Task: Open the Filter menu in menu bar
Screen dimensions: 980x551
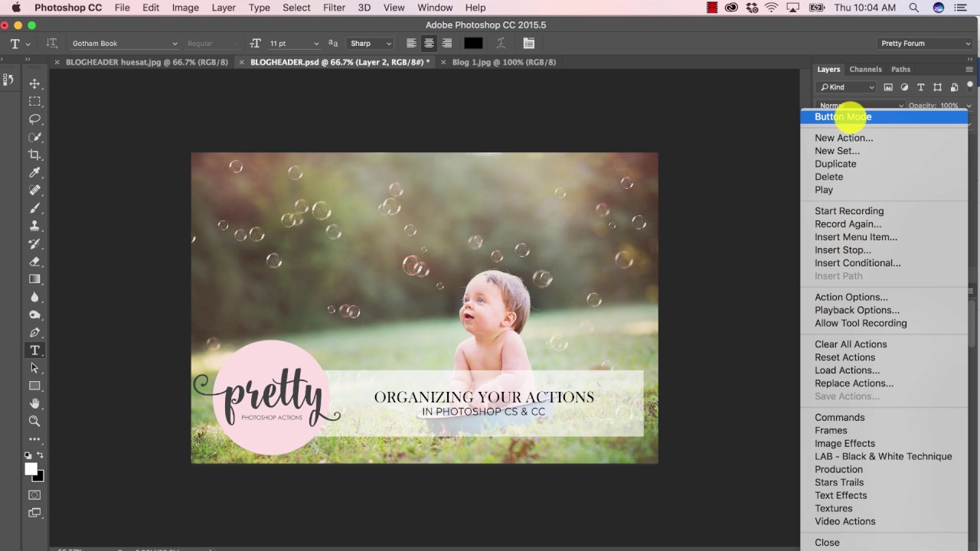Action: click(334, 8)
